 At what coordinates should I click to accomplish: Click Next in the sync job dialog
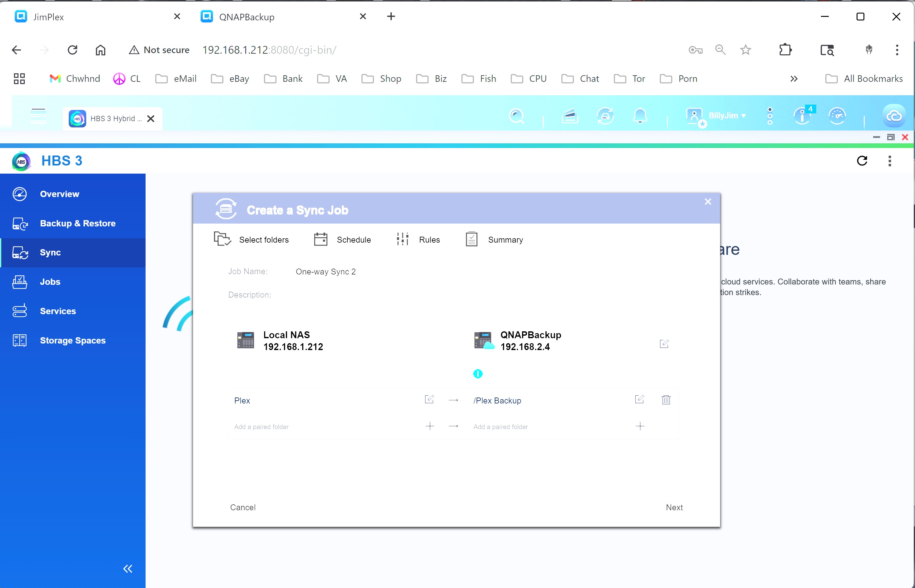pos(674,507)
